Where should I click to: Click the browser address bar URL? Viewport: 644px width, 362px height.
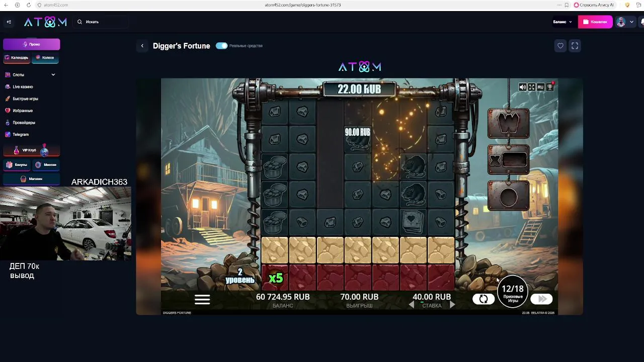(303, 5)
